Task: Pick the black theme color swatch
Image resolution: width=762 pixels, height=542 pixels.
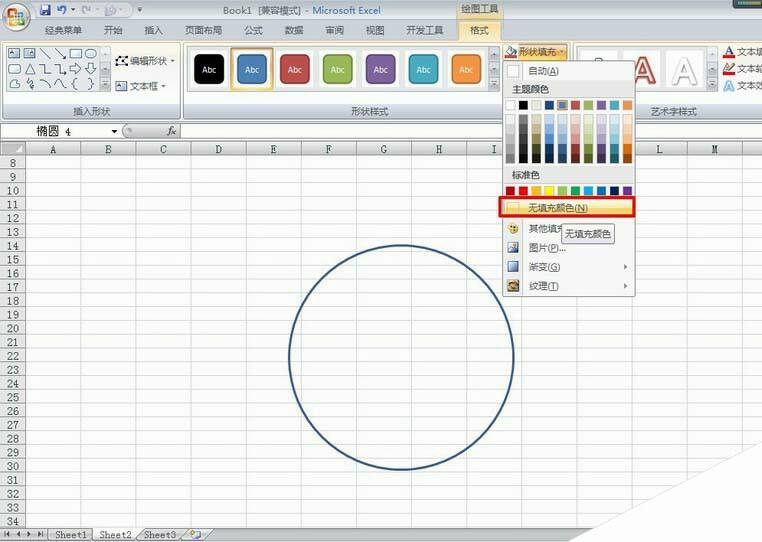Action: (x=523, y=105)
